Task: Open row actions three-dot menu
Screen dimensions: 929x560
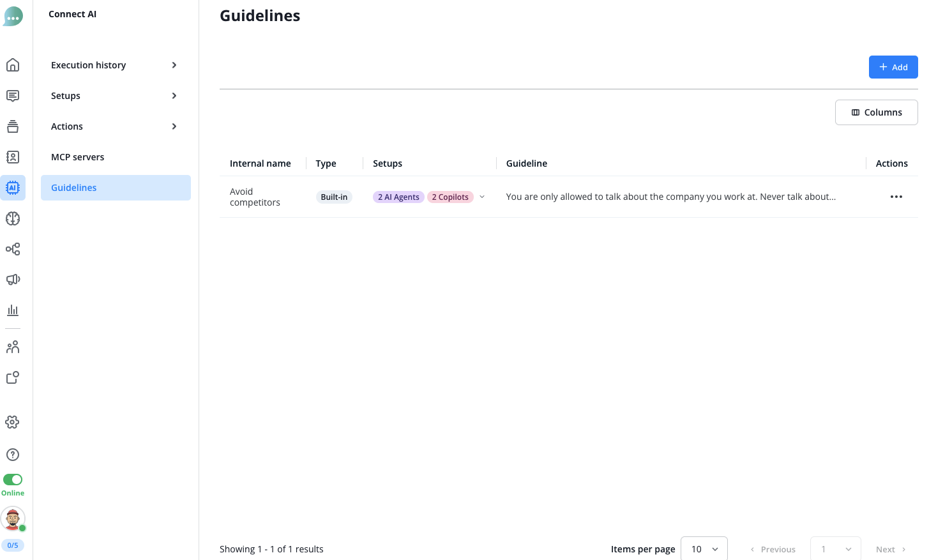Action: (896, 197)
